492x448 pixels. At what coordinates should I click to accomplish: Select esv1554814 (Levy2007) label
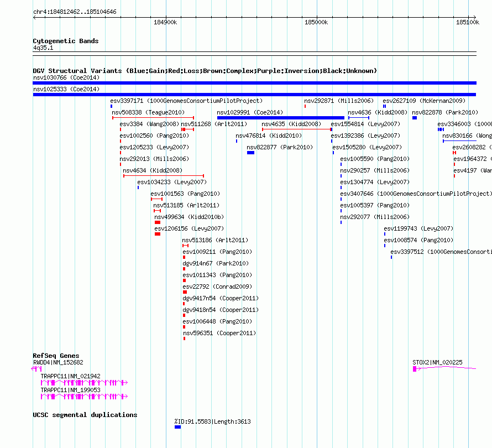[x=365, y=124]
